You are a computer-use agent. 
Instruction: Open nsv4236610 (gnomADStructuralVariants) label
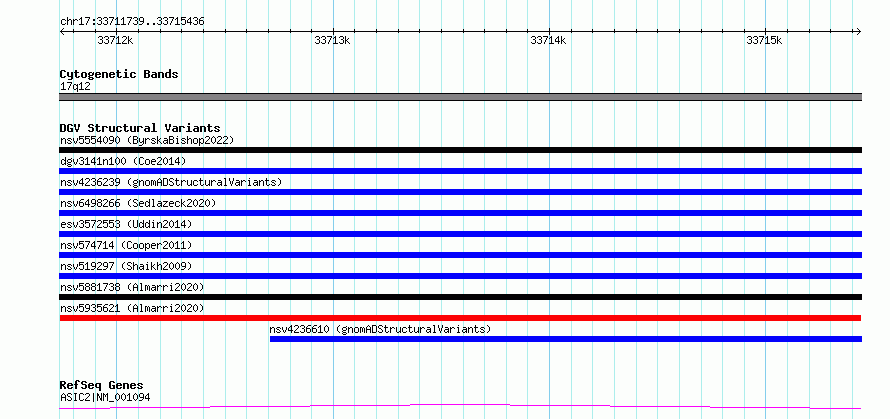tap(380, 329)
